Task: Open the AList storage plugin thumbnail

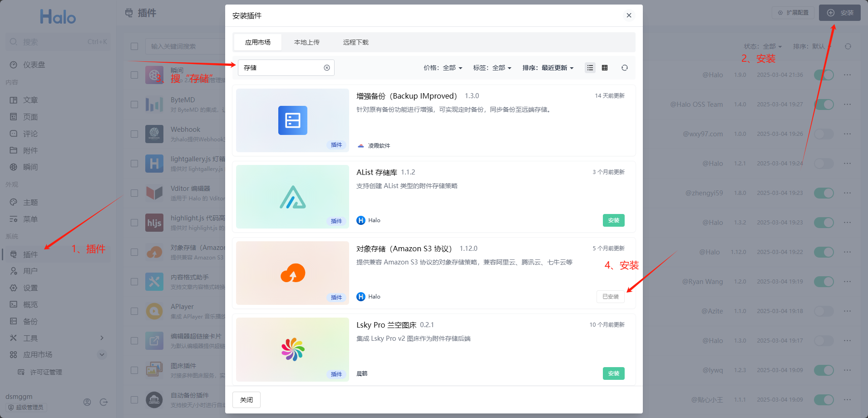Action: [292, 197]
